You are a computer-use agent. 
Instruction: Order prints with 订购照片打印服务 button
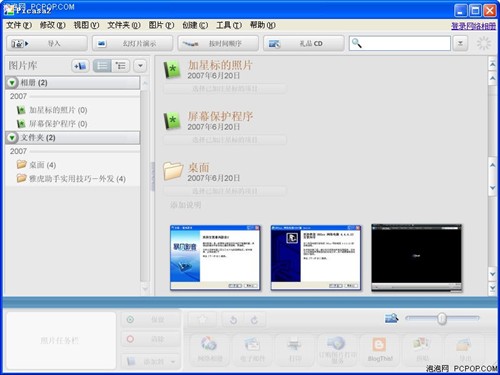[337, 349]
